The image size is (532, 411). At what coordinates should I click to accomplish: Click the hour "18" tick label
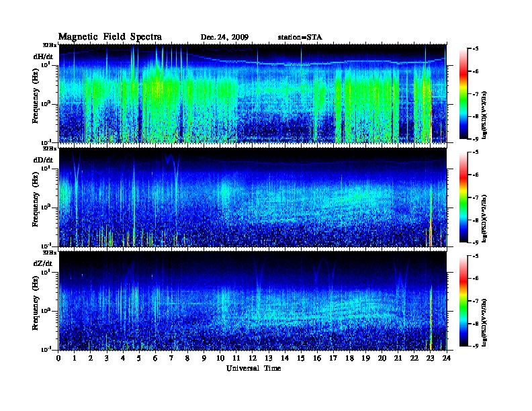[x=350, y=359]
